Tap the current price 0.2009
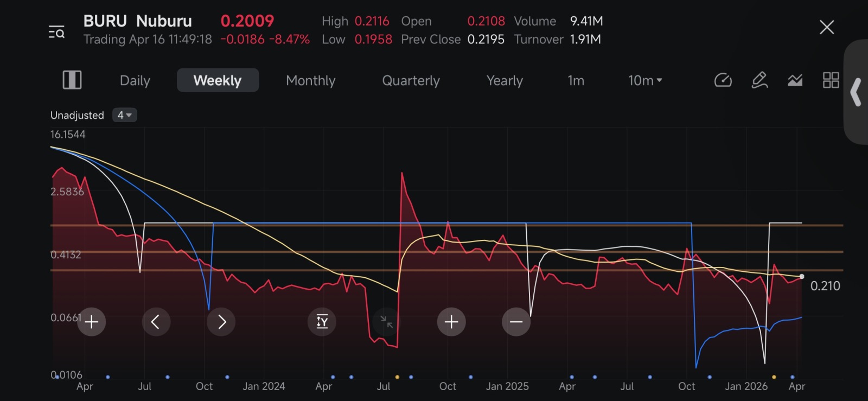The width and height of the screenshot is (868, 401). pos(247,21)
